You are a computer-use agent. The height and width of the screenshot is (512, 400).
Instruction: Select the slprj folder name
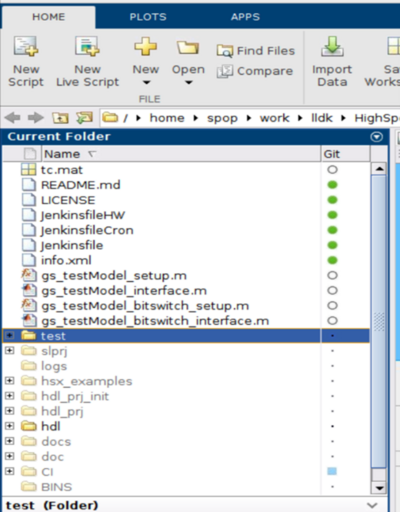54,351
